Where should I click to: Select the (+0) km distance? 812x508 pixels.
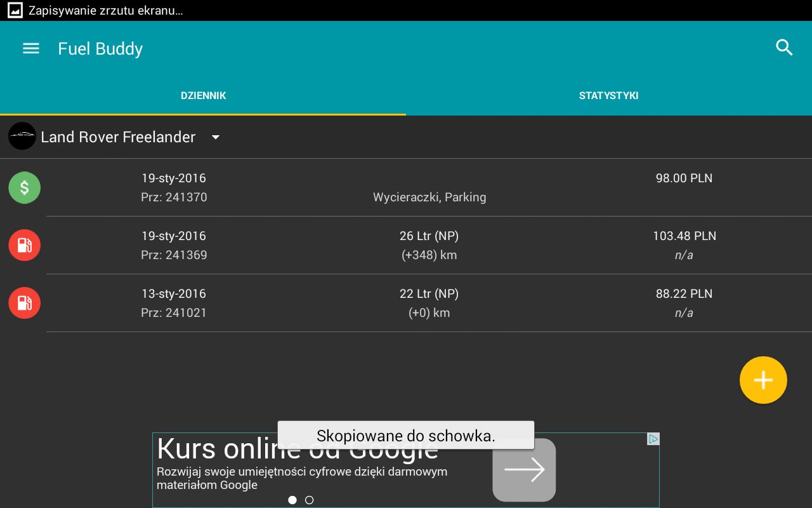click(429, 313)
